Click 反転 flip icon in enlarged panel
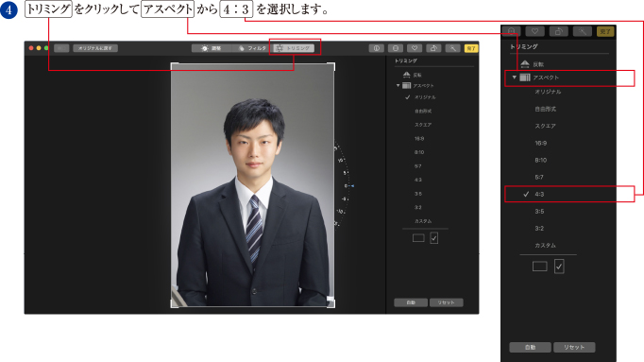Image resolution: width=644 pixels, height=362 pixels. (x=525, y=63)
